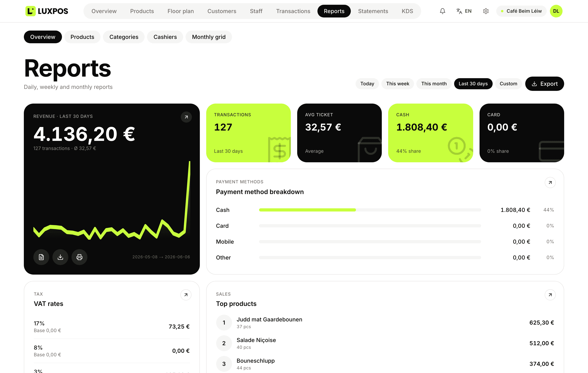Select the Today range
The image size is (588, 373).
point(367,84)
